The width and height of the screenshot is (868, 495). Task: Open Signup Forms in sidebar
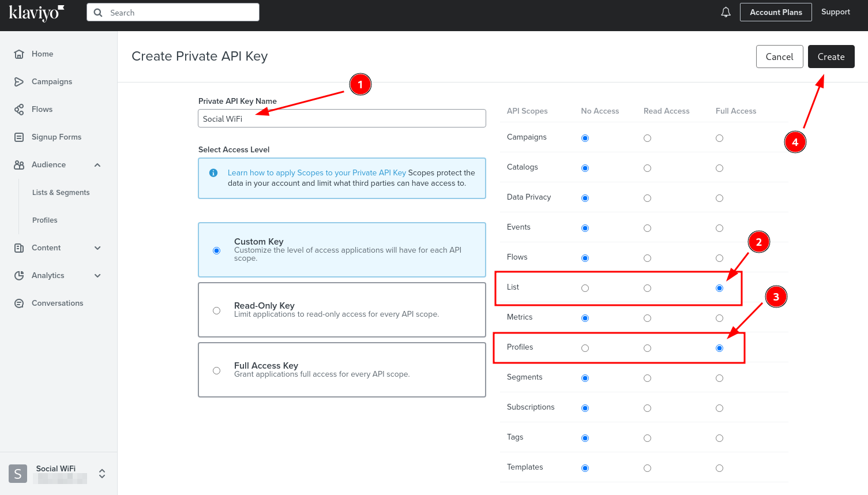pos(57,137)
